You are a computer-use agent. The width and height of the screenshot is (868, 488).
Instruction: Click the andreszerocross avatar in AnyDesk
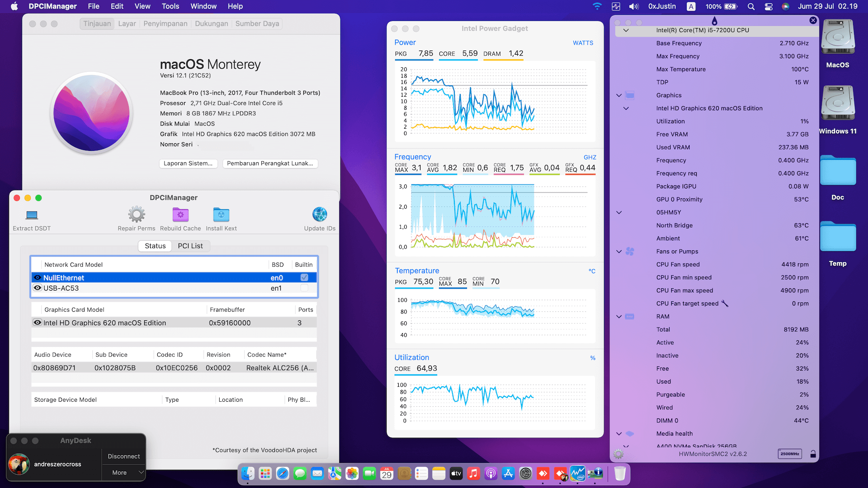pos(19,464)
